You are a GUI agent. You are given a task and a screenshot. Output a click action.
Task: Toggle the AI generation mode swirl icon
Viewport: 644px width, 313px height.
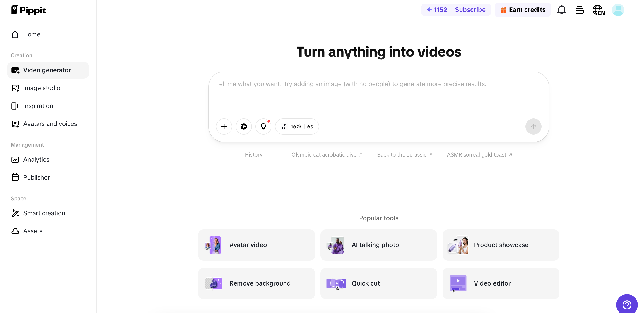[x=244, y=127]
